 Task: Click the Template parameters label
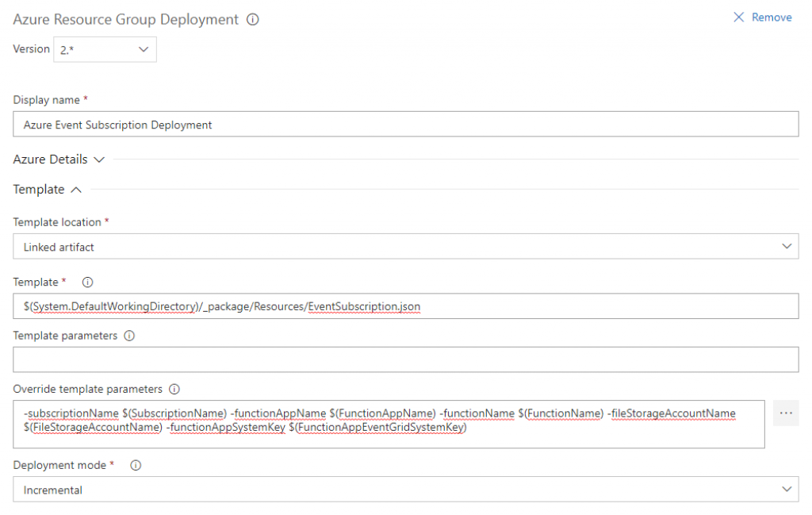click(65, 336)
